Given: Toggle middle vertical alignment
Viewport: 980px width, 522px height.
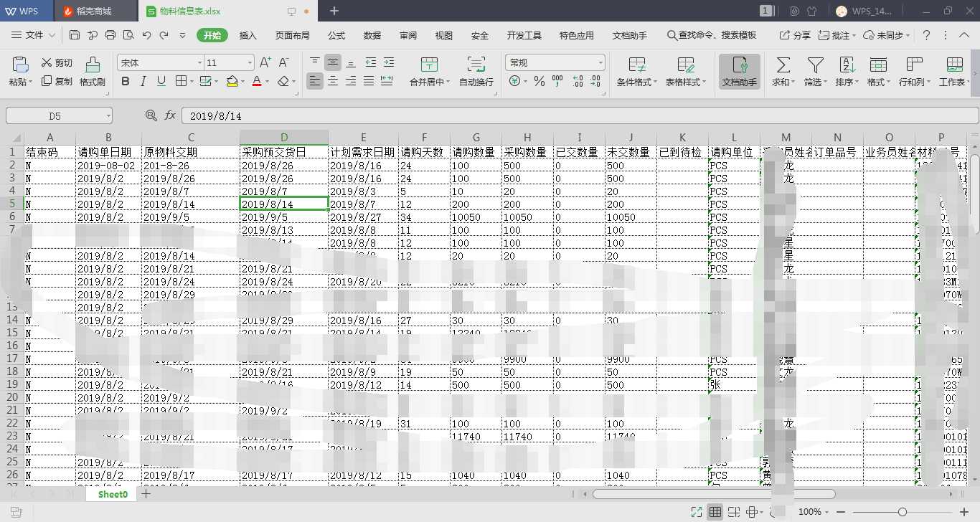Looking at the screenshot, I should point(333,63).
